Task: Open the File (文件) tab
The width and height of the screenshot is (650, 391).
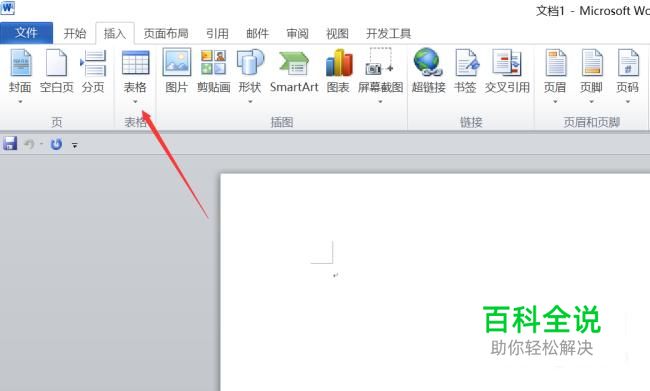Action: click(x=27, y=33)
